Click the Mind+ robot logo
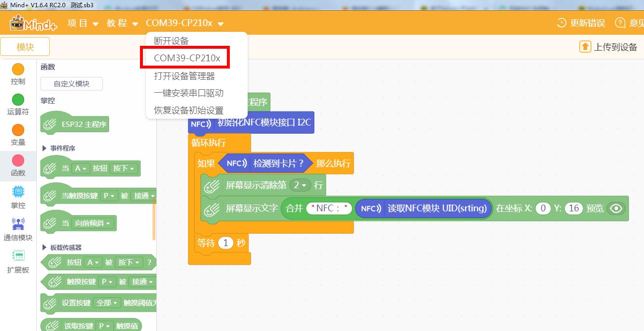This screenshot has width=644, height=331. [33, 23]
